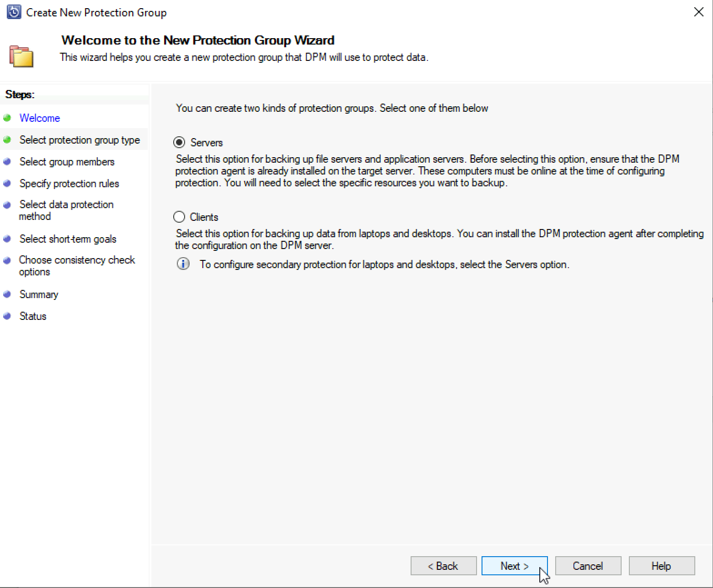This screenshot has height=588, width=713.
Task: Select the 'Select data protection method' step
Action: [x=66, y=210]
